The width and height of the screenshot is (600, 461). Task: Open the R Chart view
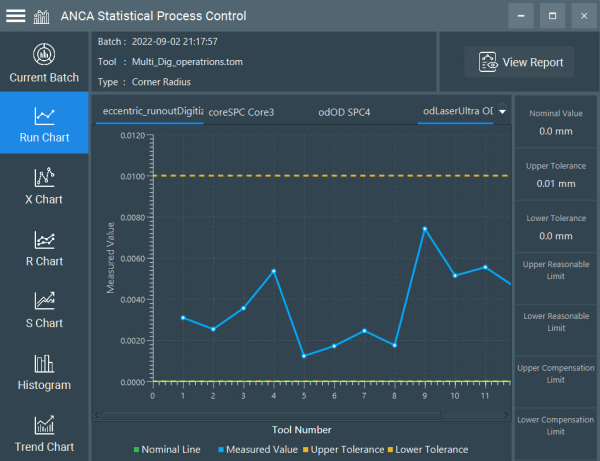[x=43, y=249]
